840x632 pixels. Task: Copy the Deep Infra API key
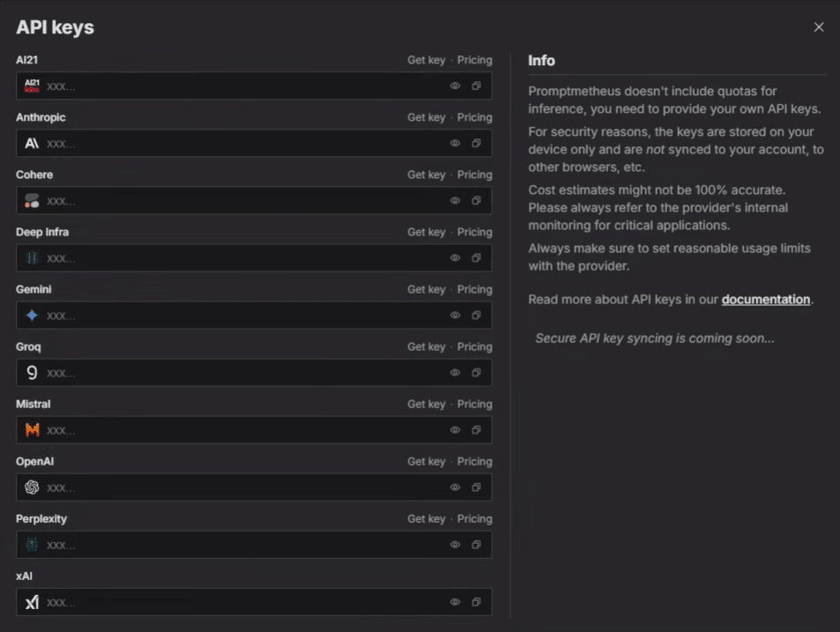tap(476, 257)
